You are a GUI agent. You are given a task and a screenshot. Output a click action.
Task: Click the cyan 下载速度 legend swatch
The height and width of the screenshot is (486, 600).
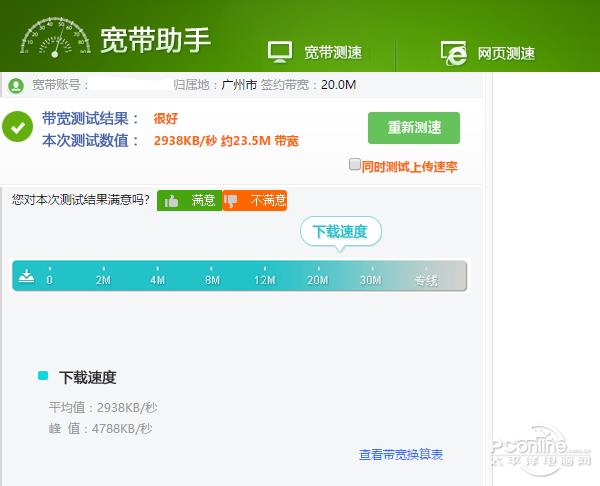coord(43,376)
